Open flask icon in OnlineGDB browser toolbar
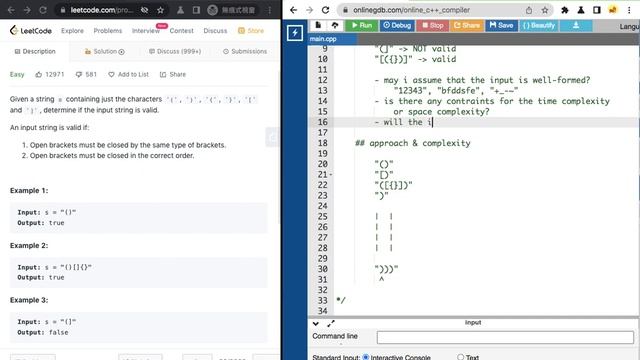 click(x=581, y=10)
